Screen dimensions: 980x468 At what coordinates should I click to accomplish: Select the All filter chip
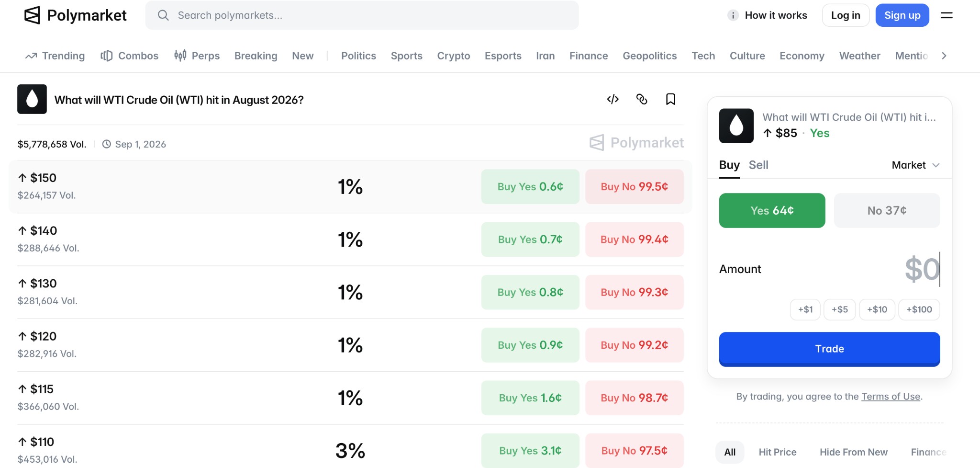click(730, 452)
